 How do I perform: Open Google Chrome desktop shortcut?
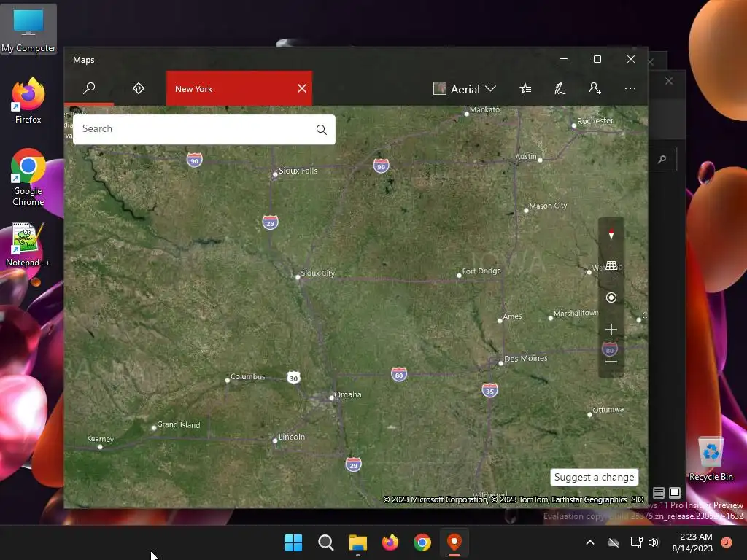click(28, 177)
